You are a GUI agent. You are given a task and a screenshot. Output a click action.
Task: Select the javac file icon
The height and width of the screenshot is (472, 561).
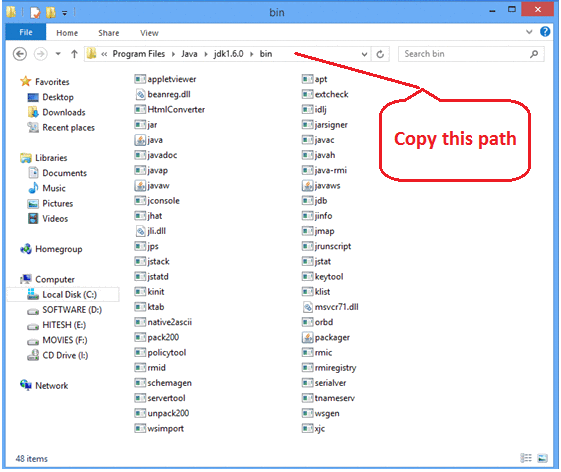tap(307, 140)
